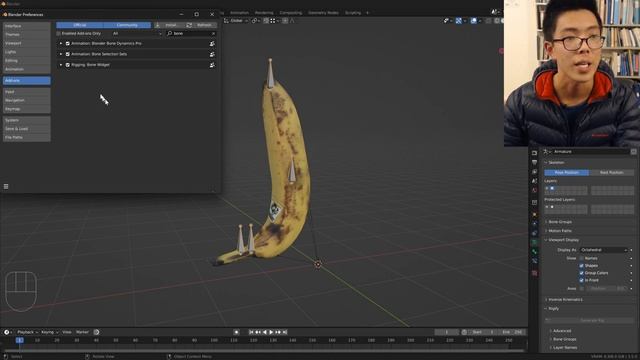Image resolution: width=640 pixels, height=360 pixels.
Task: Open the System preferences section
Action: (27, 120)
